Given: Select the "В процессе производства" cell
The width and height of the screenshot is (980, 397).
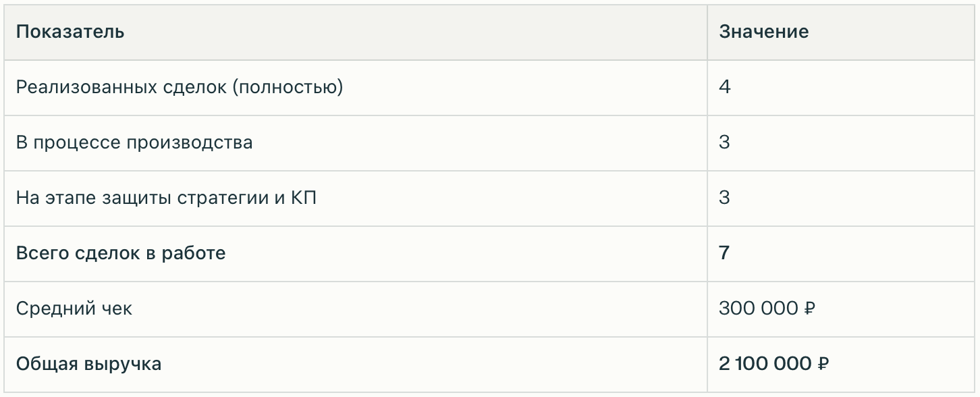Looking at the screenshot, I should [x=134, y=142].
